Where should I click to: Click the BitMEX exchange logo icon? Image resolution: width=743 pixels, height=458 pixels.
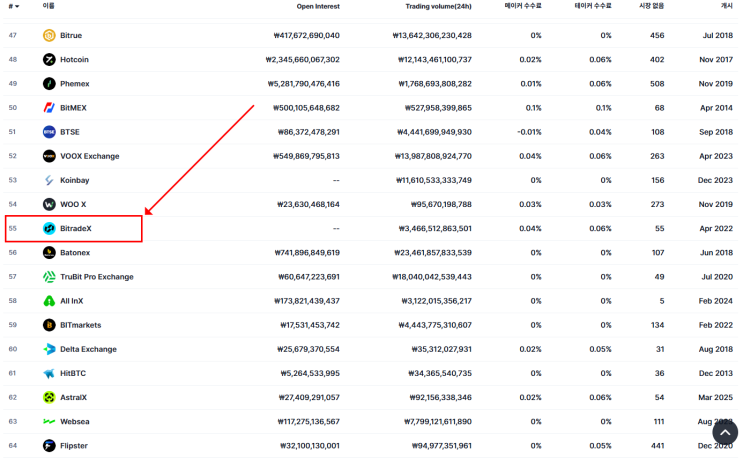[49, 108]
